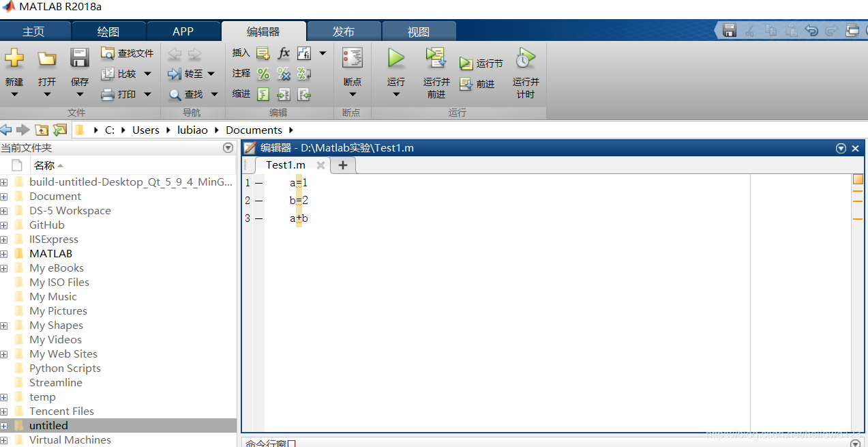Click the quick-access Save icon
868x447 pixels.
pos(730,30)
